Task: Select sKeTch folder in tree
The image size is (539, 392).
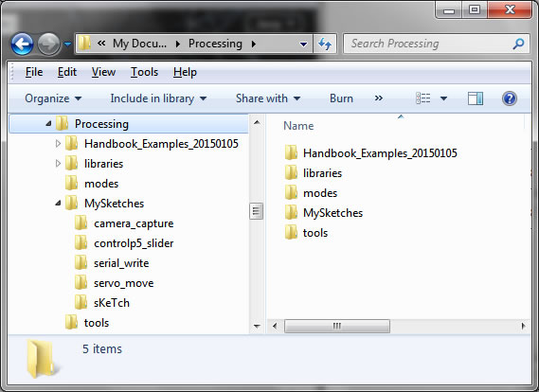Action: tap(112, 303)
